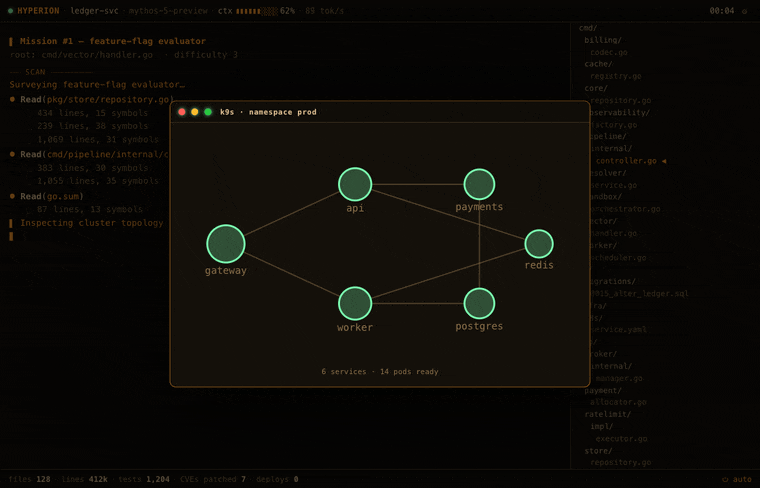Click the Read(go.sum) entry
Screen dimensions: 760x488
pos(52,196)
